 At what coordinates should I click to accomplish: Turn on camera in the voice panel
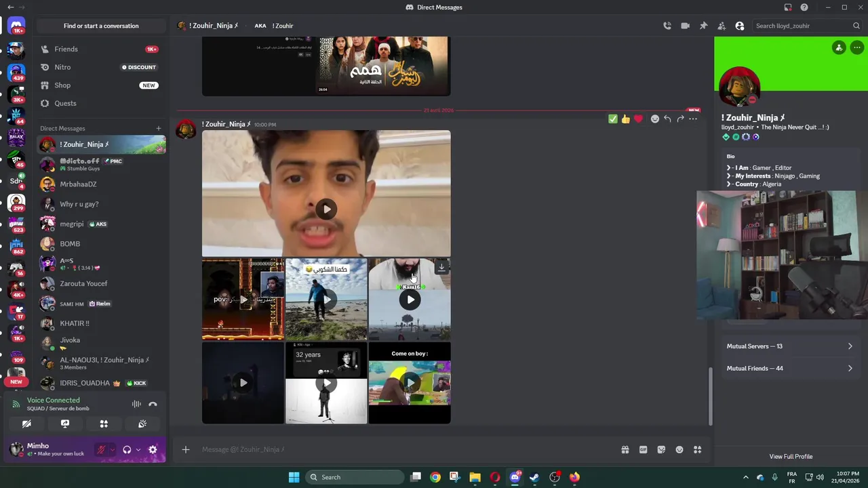(x=26, y=424)
